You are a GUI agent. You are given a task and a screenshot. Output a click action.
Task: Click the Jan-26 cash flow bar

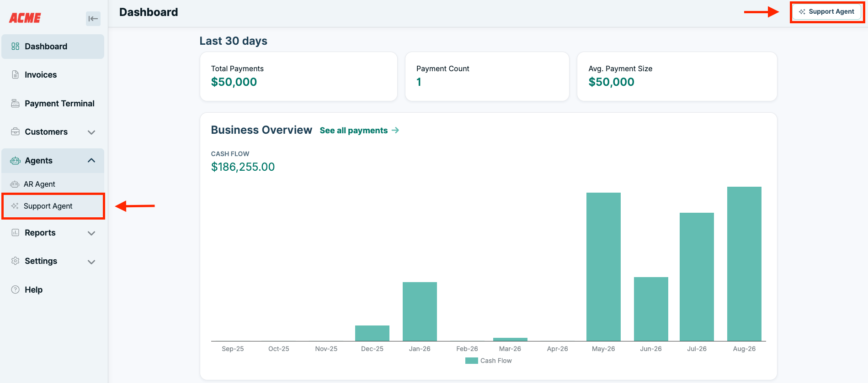pos(420,311)
